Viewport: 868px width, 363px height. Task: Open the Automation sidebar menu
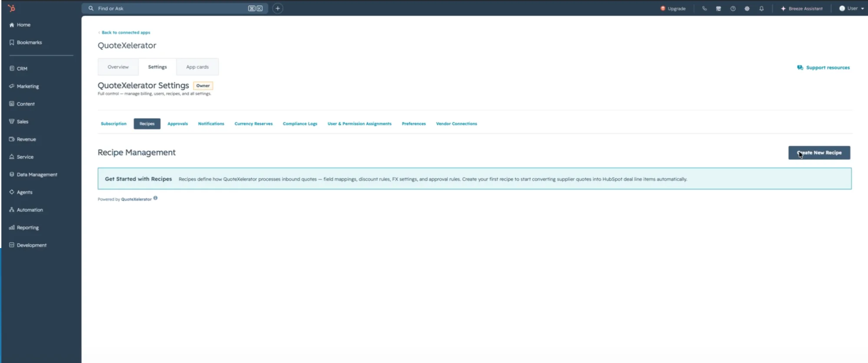click(x=26, y=210)
